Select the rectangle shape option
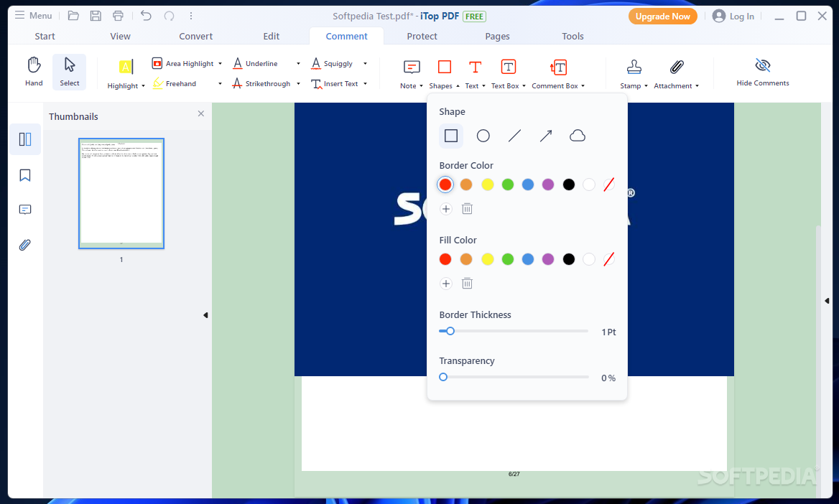The height and width of the screenshot is (504, 839). pos(451,136)
